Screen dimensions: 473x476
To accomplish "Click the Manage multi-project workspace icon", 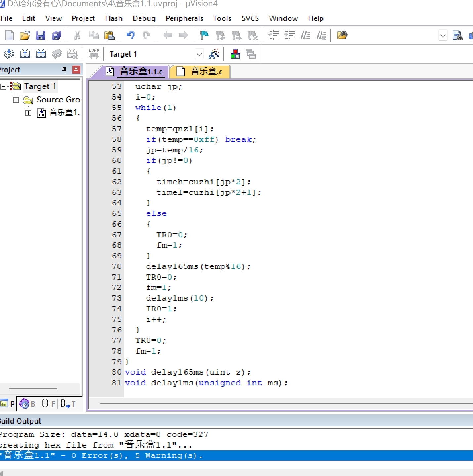I will [251, 54].
